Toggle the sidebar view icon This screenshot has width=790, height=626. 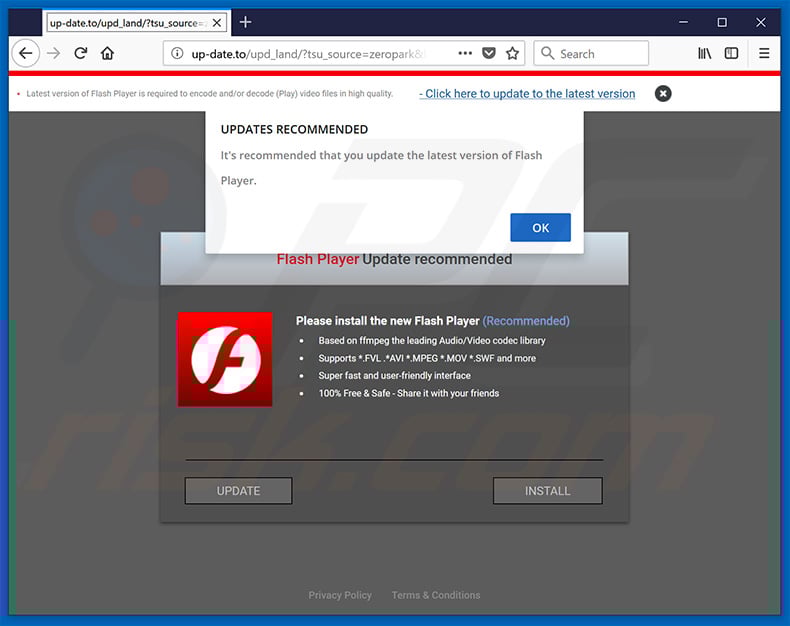731,53
